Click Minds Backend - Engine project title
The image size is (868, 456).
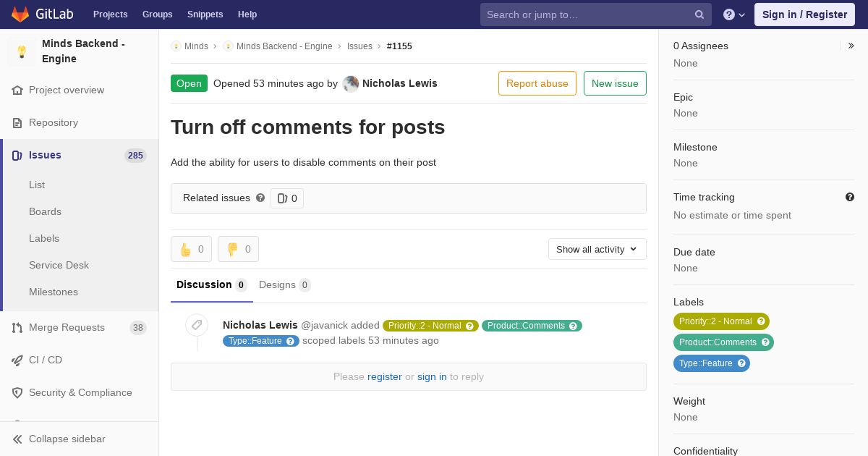[x=83, y=51]
